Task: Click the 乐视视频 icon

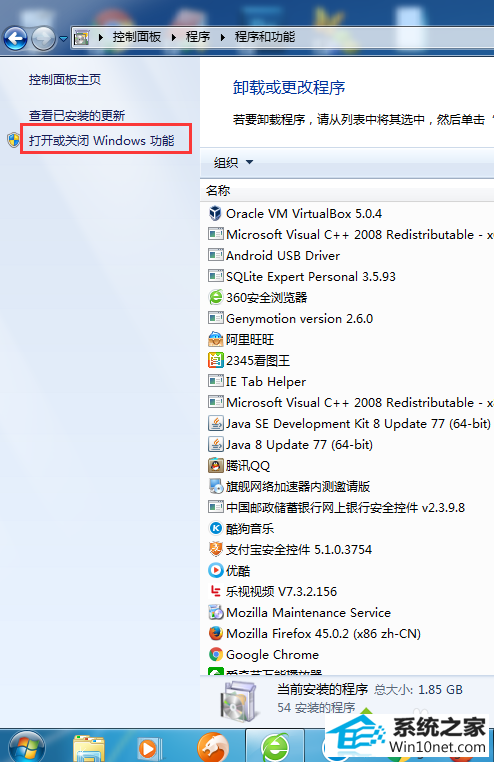Action: [x=215, y=591]
